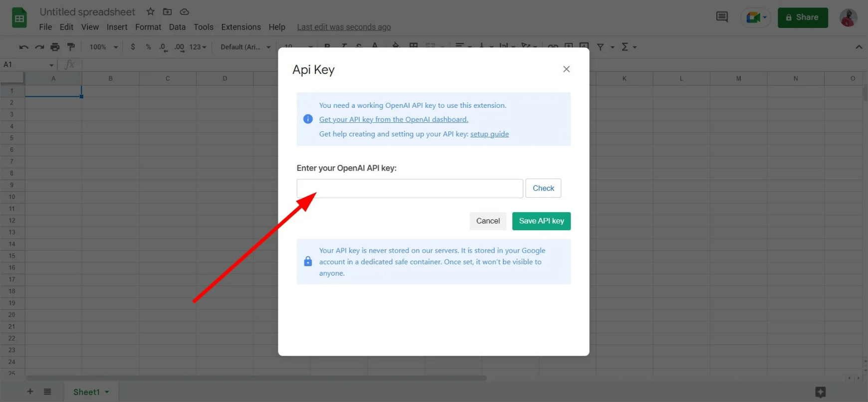The height and width of the screenshot is (402, 868).
Task: Open the Explore icon at bottom right
Action: click(x=820, y=392)
